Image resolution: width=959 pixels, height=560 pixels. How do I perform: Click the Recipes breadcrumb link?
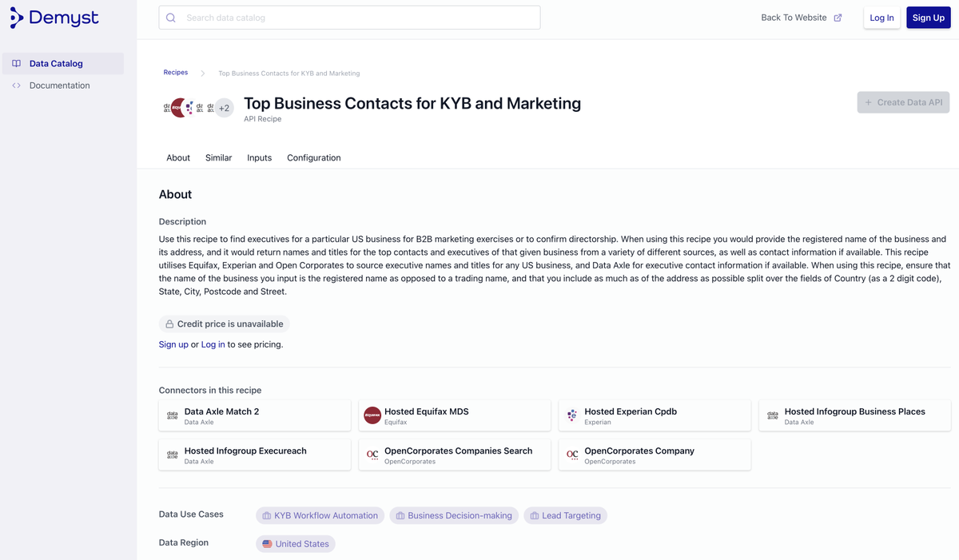click(x=176, y=73)
